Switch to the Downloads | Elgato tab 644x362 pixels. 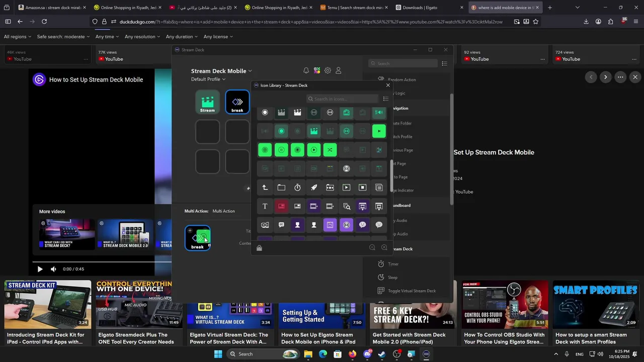[x=430, y=8]
